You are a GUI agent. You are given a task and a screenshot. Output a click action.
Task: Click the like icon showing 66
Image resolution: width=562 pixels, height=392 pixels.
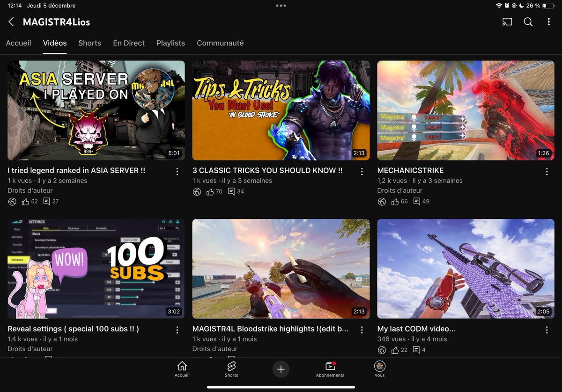coord(395,202)
